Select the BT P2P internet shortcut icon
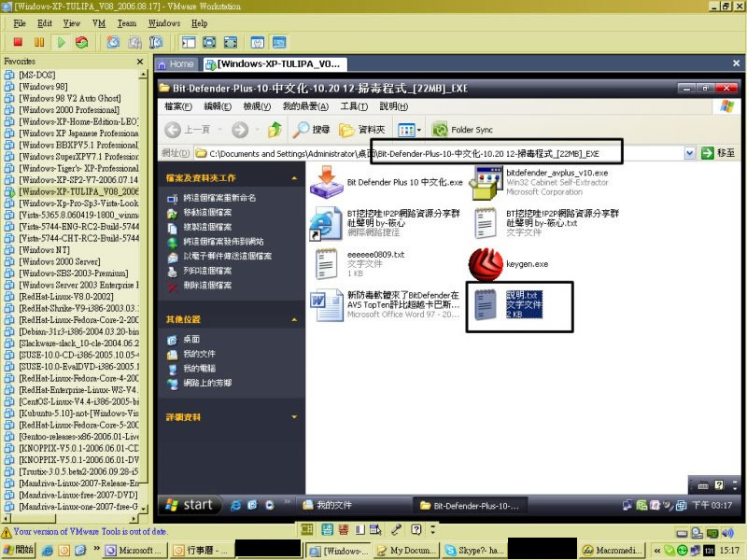747x560 pixels. (327, 223)
